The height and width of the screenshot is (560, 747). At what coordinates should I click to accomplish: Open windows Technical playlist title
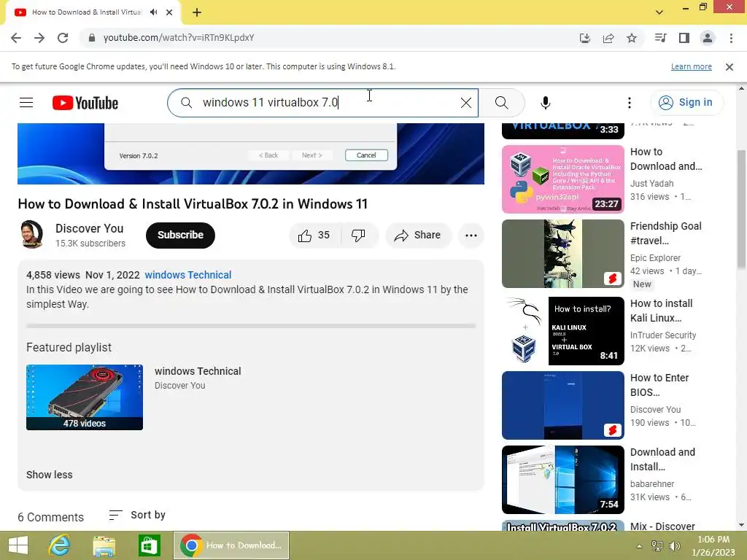198,371
